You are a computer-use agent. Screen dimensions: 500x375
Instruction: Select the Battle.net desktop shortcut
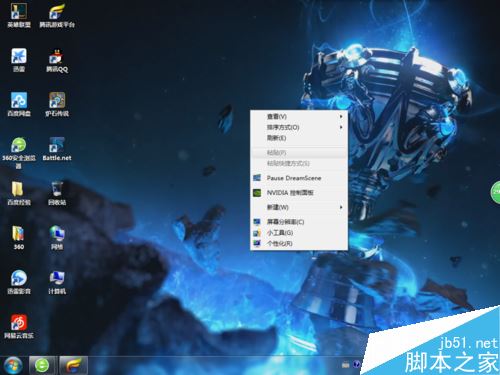click(57, 149)
